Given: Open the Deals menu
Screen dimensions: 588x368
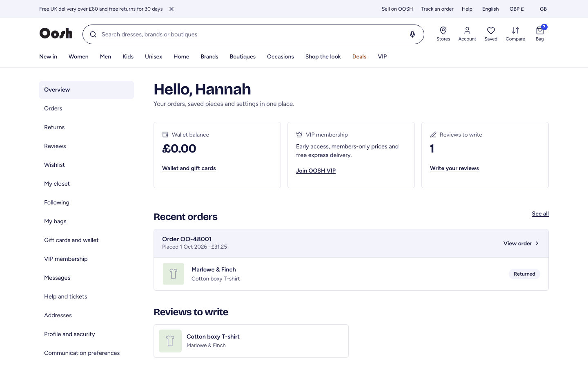Looking at the screenshot, I should (359, 56).
